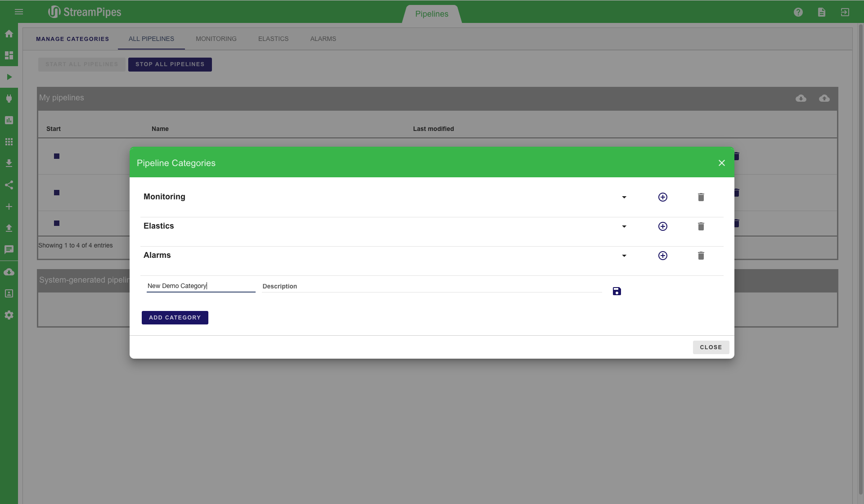Stop the first pipeline square button
The width and height of the screenshot is (864, 504).
(x=57, y=156)
